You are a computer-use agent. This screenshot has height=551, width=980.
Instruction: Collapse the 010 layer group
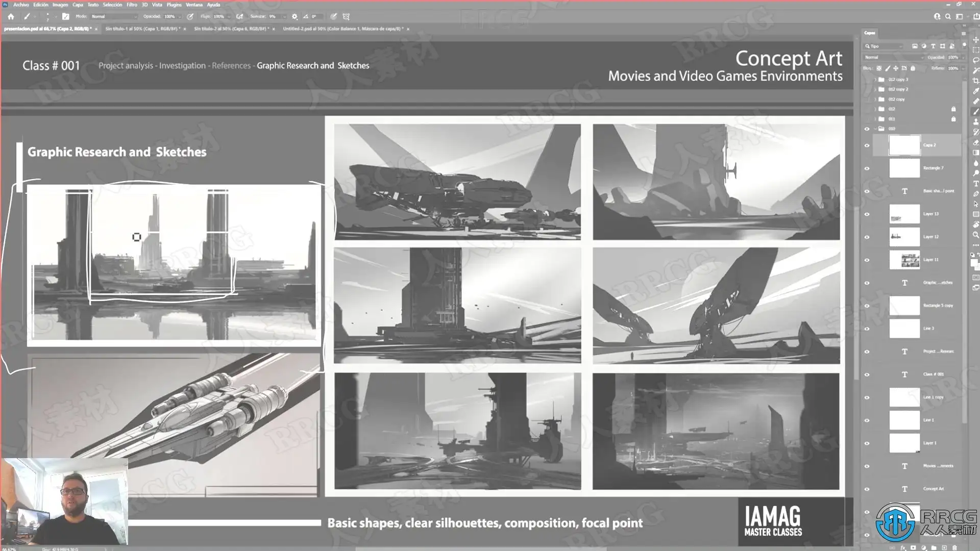[875, 129]
